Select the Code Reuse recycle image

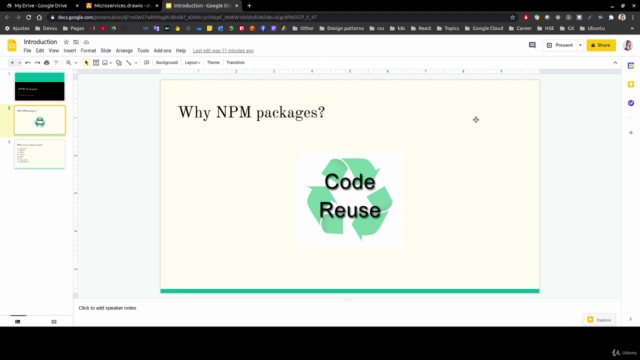coord(350,200)
